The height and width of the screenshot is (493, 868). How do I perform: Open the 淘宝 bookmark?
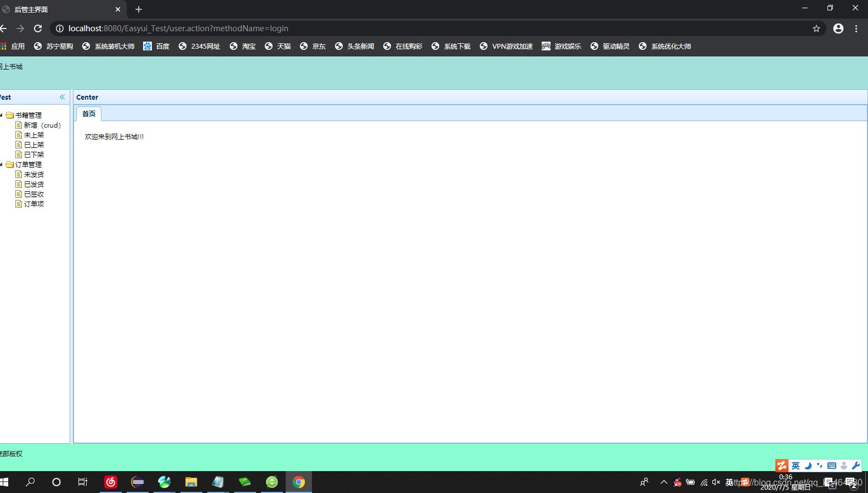click(x=242, y=46)
